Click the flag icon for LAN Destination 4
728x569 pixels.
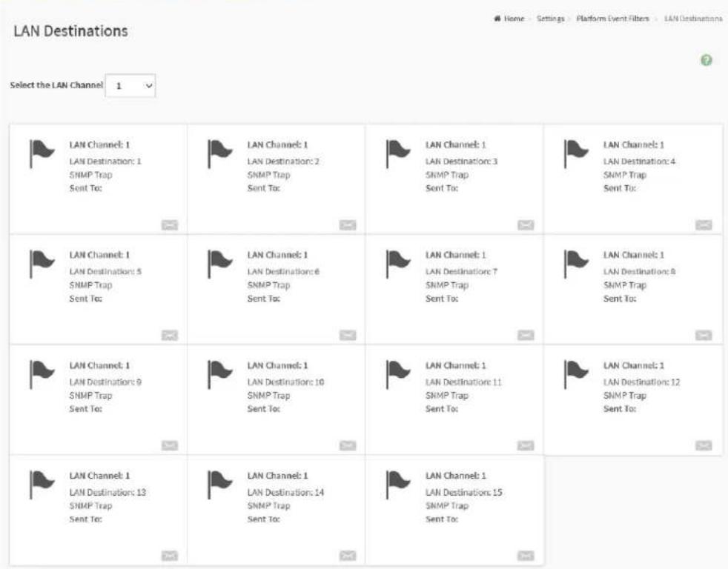[x=576, y=153]
